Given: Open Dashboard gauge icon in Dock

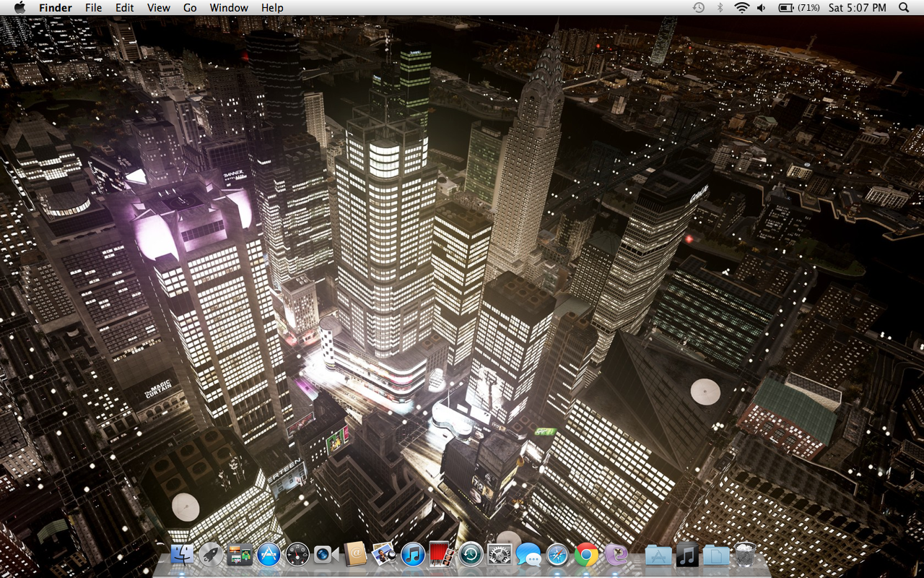Looking at the screenshot, I should [x=297, y=554].
